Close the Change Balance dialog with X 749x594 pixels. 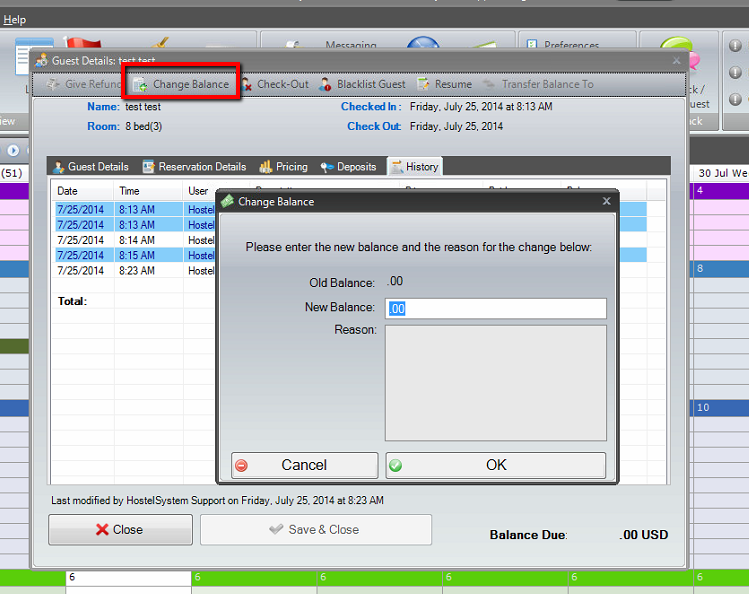click(x=607, y=201)
